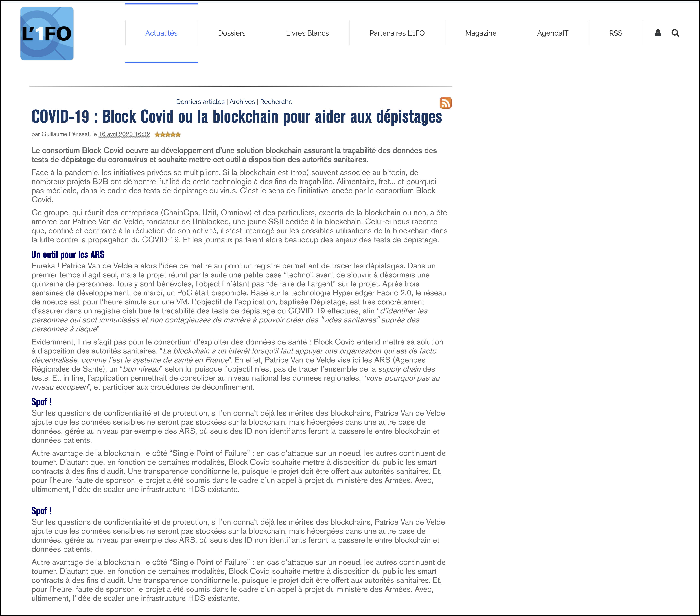Click the L'1FO site logo
The height and width of the screenshot is (616, 700).
(x=47, y=34)
